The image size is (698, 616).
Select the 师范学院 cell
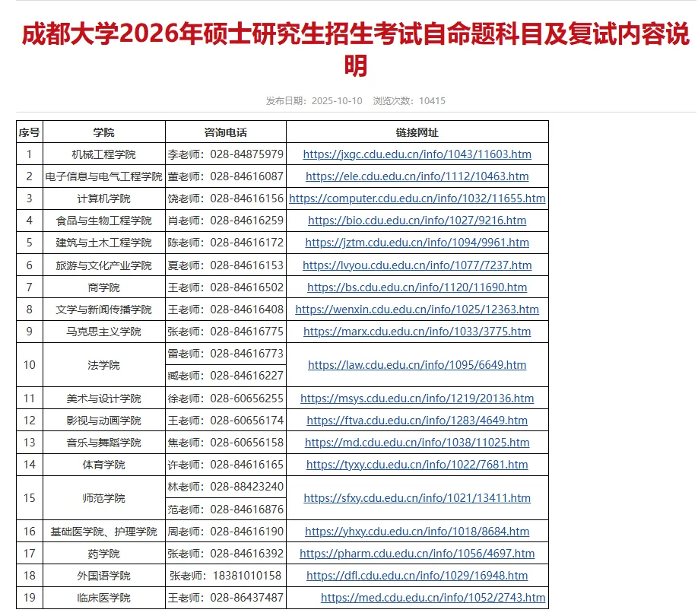103,498
